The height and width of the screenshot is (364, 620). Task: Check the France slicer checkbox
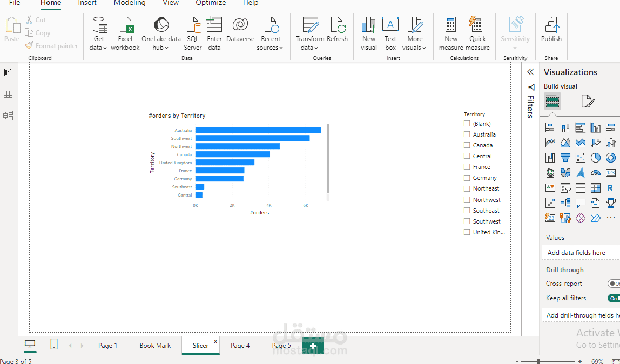[467, 167]
